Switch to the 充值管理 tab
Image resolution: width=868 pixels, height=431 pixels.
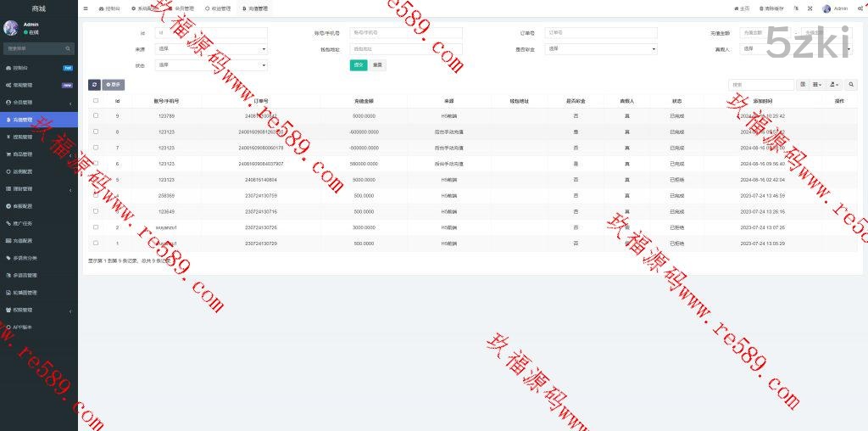coord(254,8)
